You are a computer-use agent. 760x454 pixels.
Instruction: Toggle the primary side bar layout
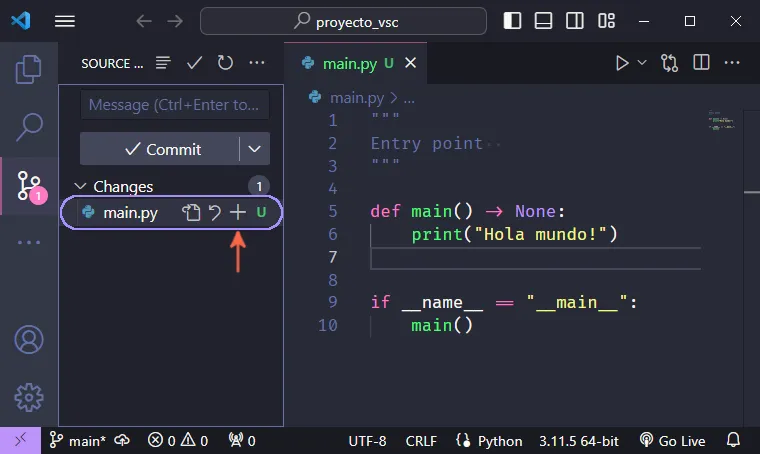click(512, 21)
